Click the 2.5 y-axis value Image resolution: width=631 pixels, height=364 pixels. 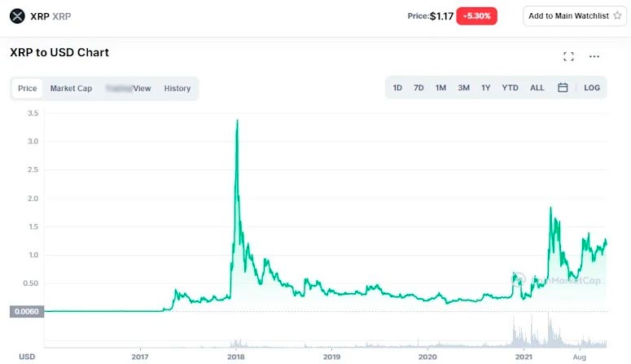tap(33, 169)
